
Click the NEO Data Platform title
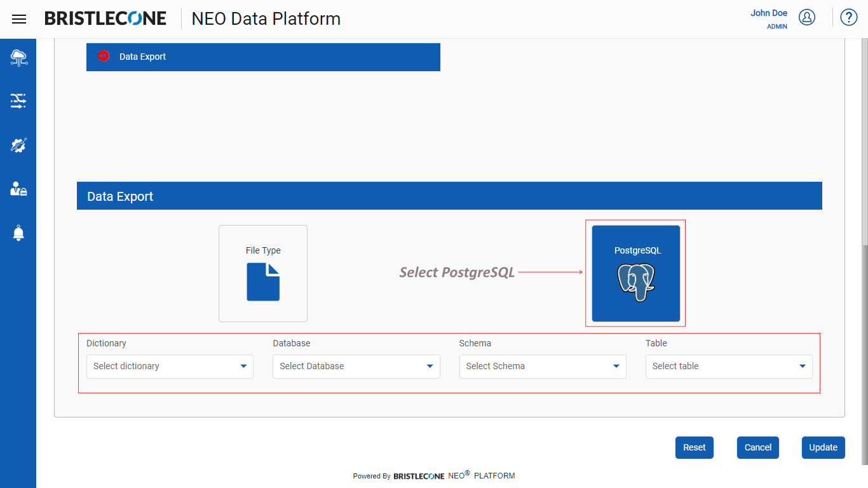click(266, 19)
